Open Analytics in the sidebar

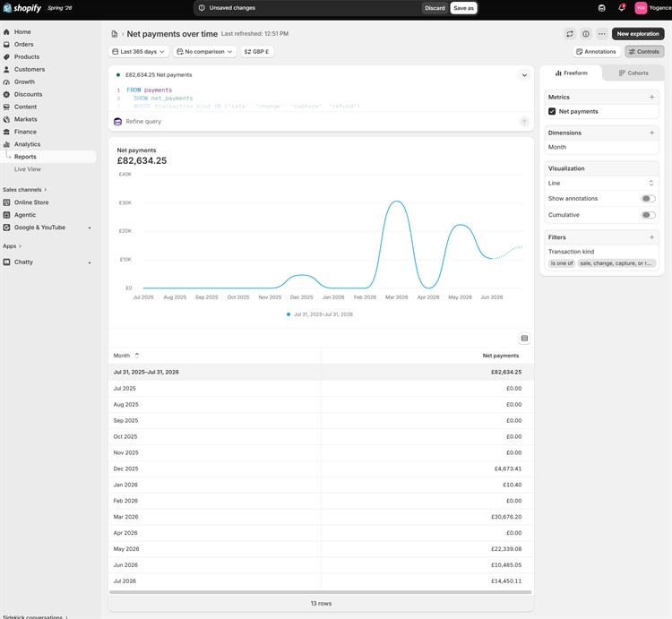coord(27,144)
